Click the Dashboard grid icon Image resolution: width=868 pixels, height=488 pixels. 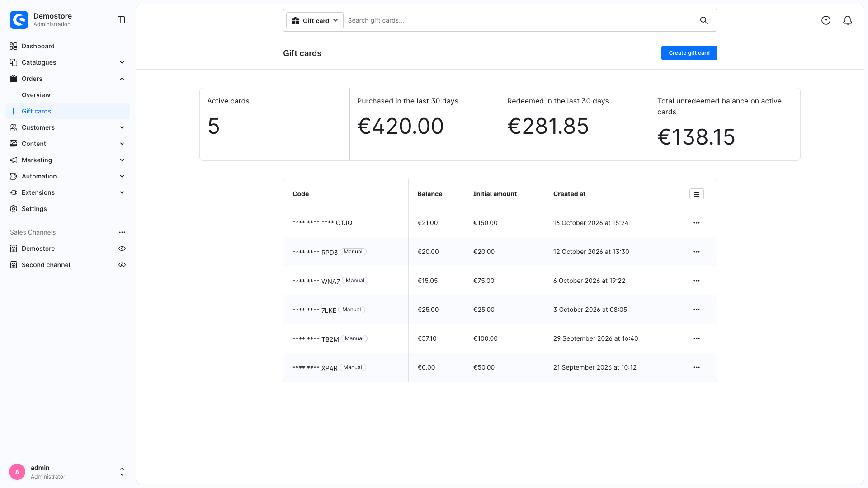(x=14, y=46)
